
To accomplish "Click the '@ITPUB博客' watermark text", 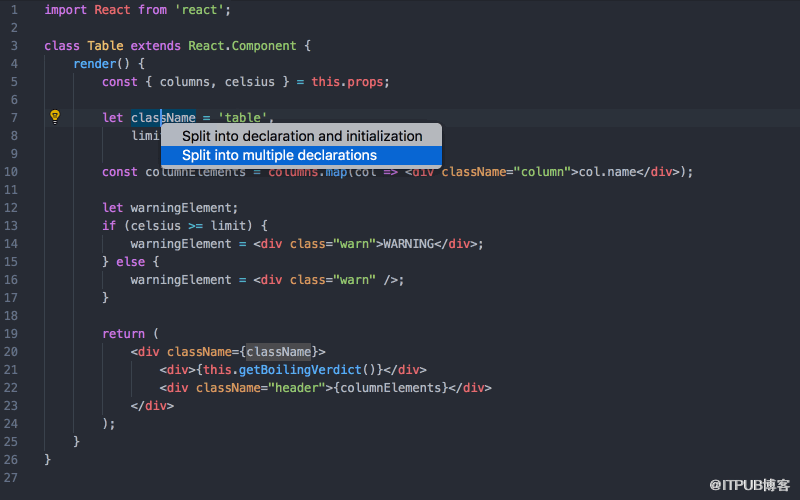I will coord(749,485).
